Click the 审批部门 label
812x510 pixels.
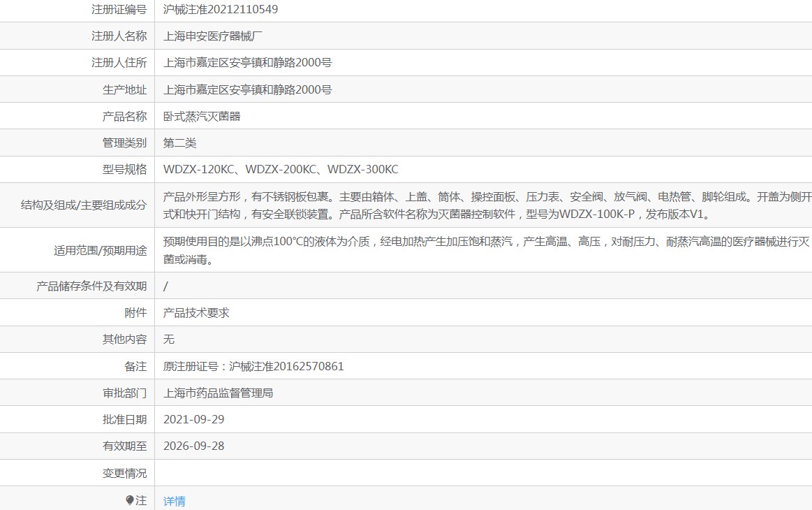click(x=125, y=393)
